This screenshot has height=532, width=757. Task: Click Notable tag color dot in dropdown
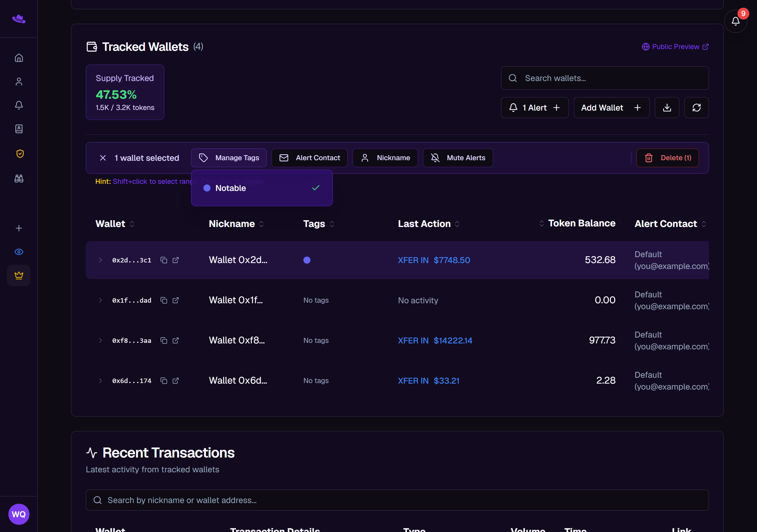[207, 188]
